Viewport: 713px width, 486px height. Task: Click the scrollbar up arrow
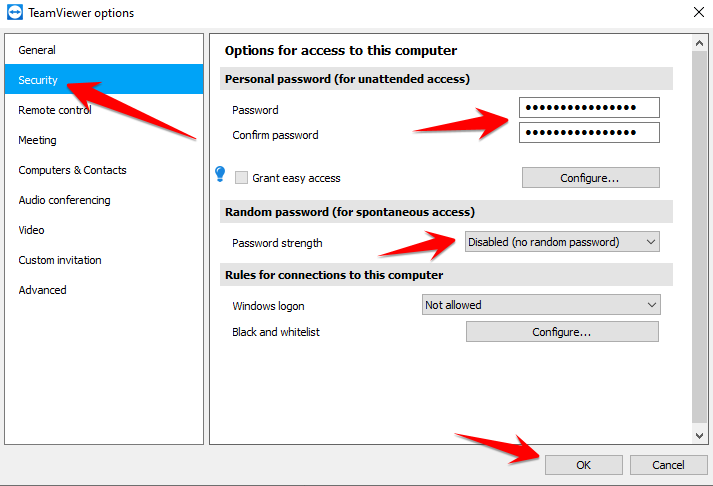click(699, 44)
